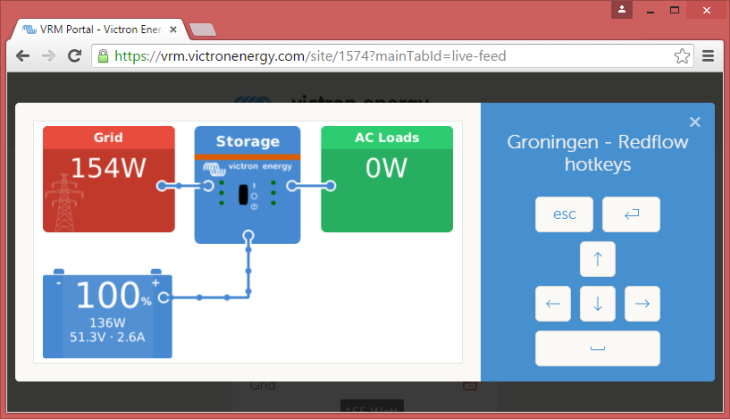Select the Storage inverter tile

tap(247, 184)
